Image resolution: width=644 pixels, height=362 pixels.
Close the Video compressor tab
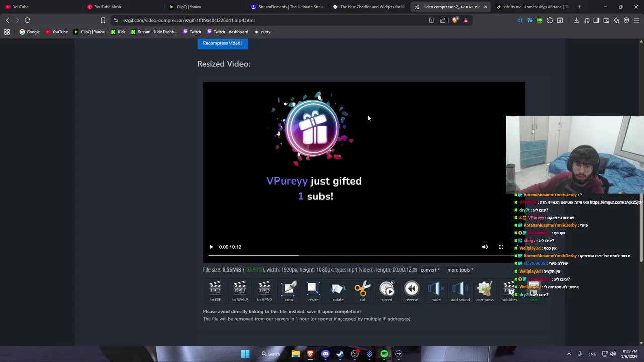tap(485, 7)
